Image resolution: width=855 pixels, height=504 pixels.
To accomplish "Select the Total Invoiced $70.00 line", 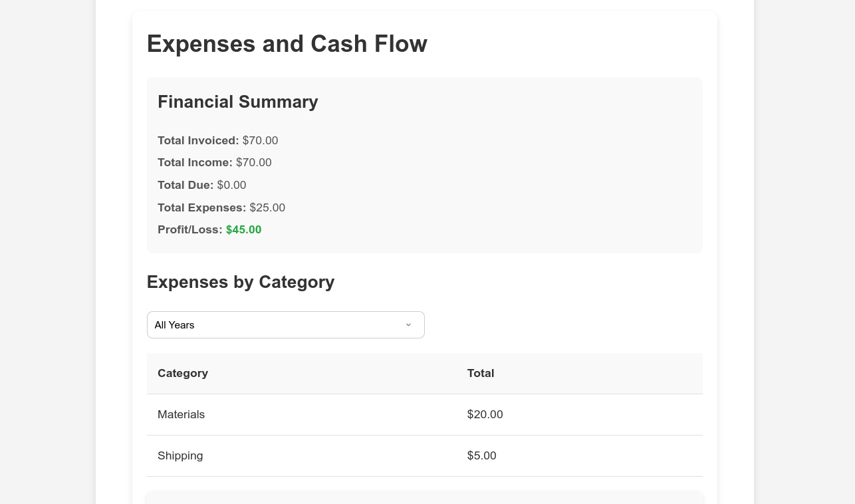I will (217, 140).
